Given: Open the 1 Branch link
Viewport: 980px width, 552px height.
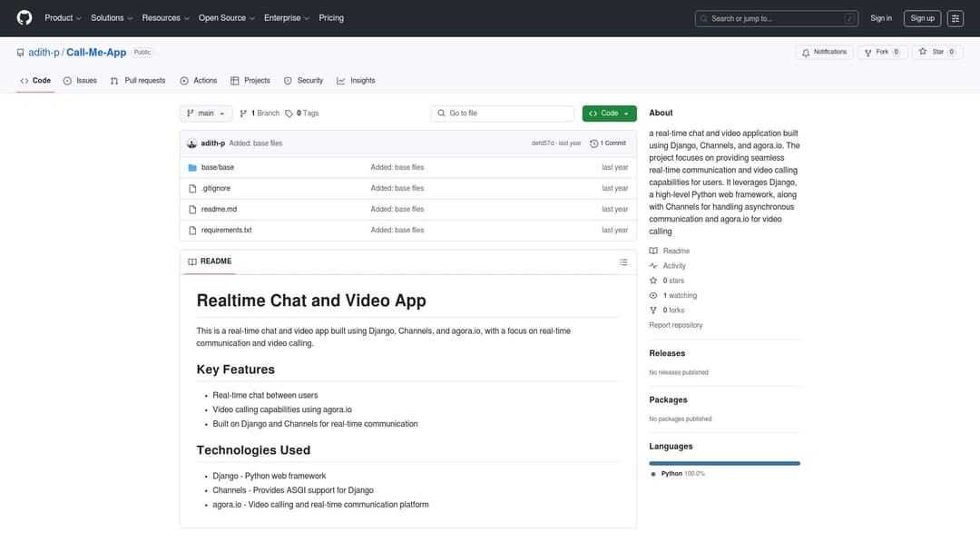Looking at the screenshot, I should [260, 113].
